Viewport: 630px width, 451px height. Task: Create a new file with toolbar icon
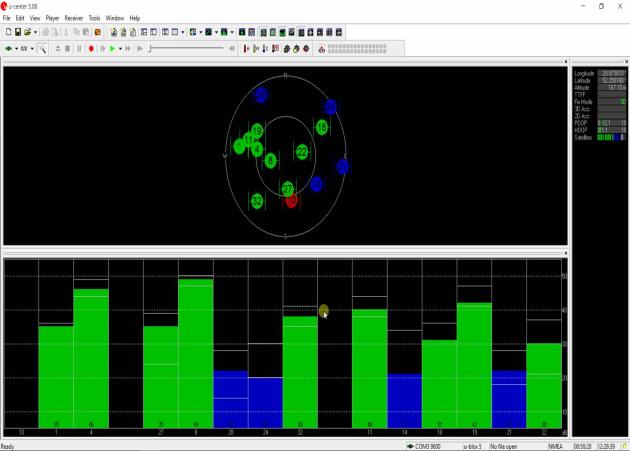(x=8, y=32)
